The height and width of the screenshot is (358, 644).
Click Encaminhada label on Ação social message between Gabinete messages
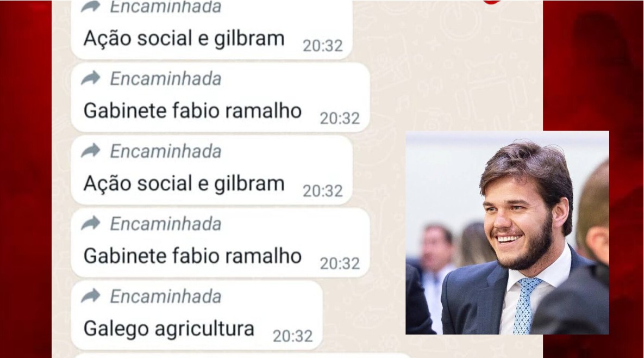[166, 151]
